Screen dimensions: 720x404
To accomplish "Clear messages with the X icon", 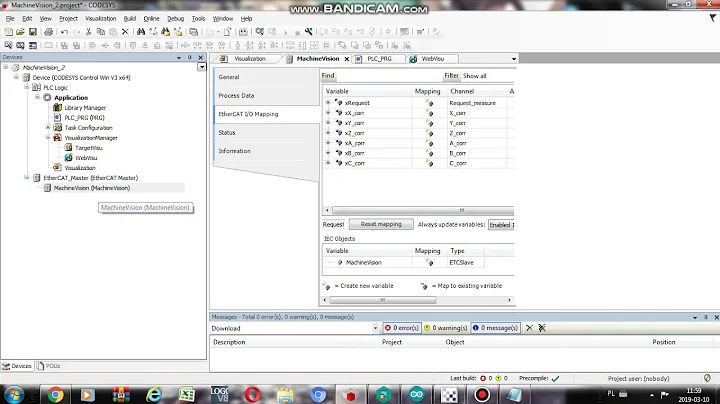I will pos(529,328).
